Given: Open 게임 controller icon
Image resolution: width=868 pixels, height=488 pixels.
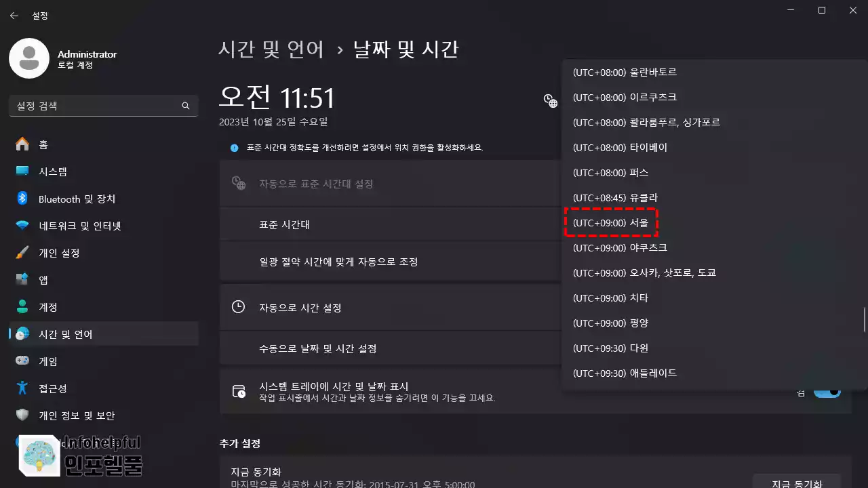Looking at the screenshot, I should tap(22, 361).
